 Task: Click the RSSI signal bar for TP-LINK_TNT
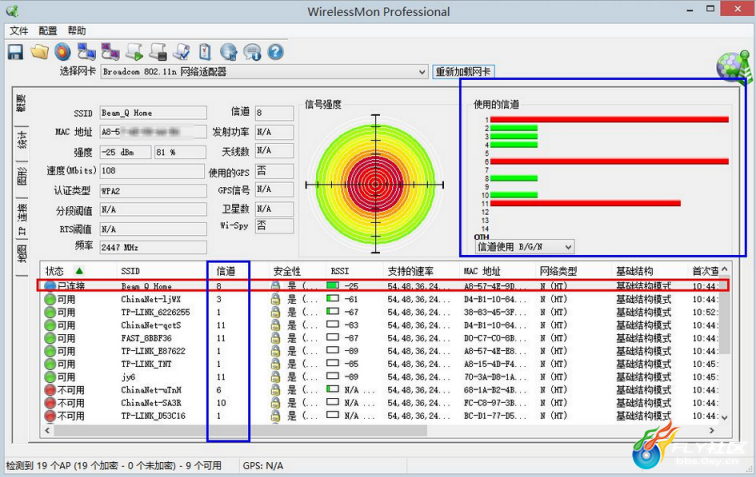[333, 363]
